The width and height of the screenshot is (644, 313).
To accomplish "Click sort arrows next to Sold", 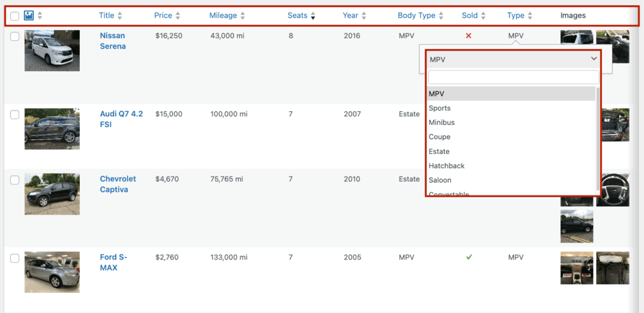I will pos(484,16).
